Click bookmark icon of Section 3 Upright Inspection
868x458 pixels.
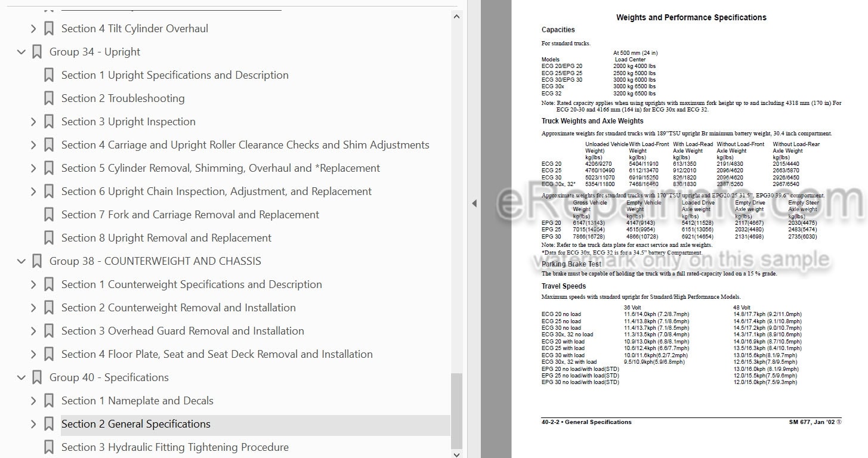[x=49, y=122]
